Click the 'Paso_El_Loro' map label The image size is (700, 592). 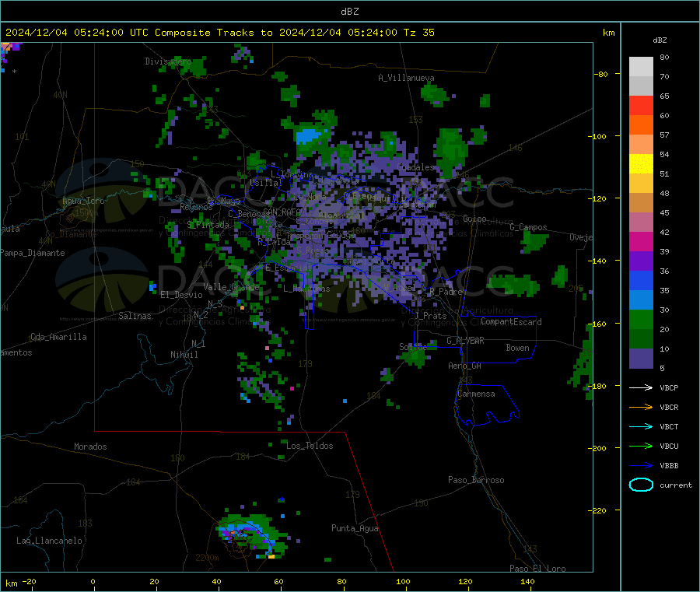coord(537,569)
